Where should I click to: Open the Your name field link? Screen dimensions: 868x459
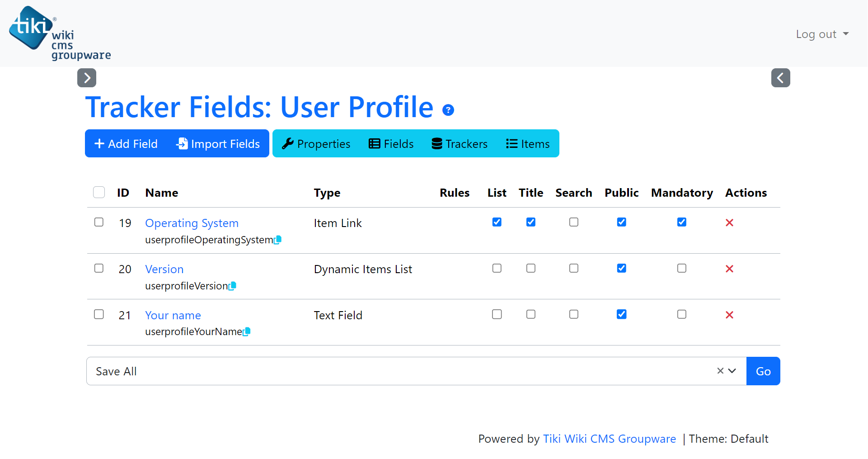pyautogui.click(x=173, y=315)
